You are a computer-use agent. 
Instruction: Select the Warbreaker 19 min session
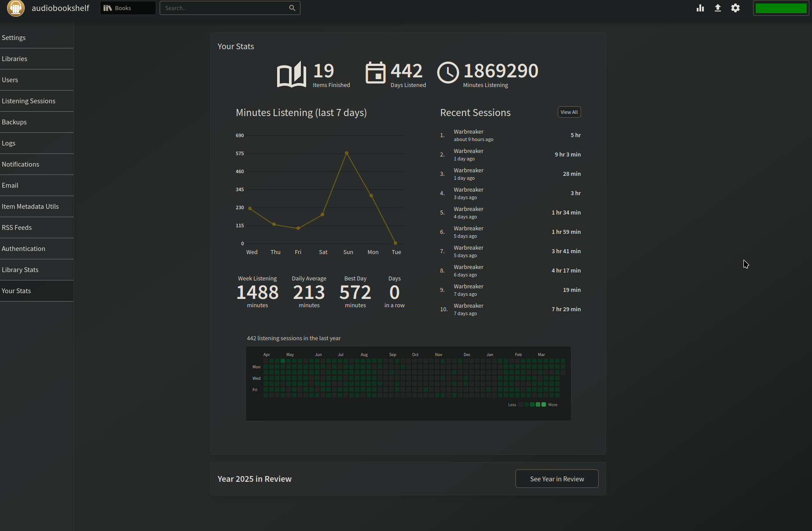(510, 290)
